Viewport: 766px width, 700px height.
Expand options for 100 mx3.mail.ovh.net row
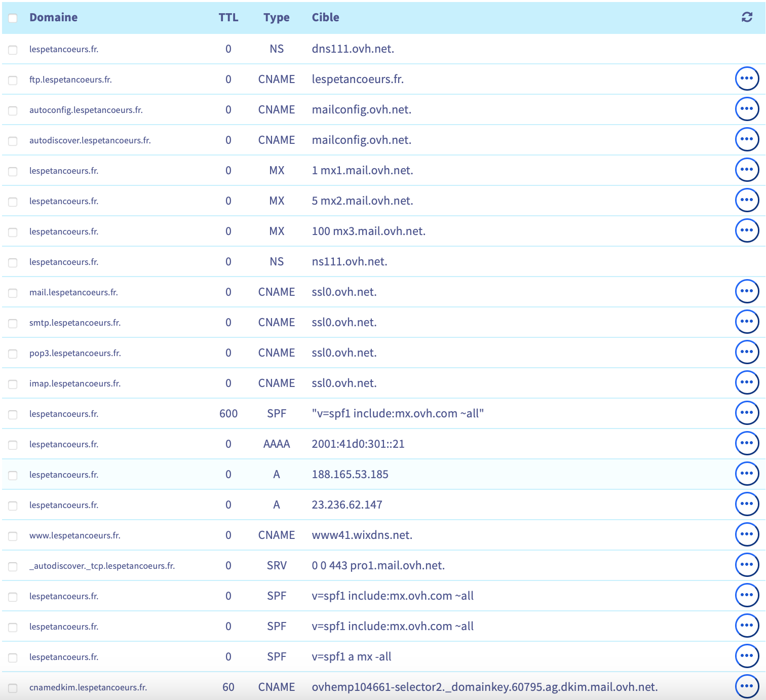747,230
